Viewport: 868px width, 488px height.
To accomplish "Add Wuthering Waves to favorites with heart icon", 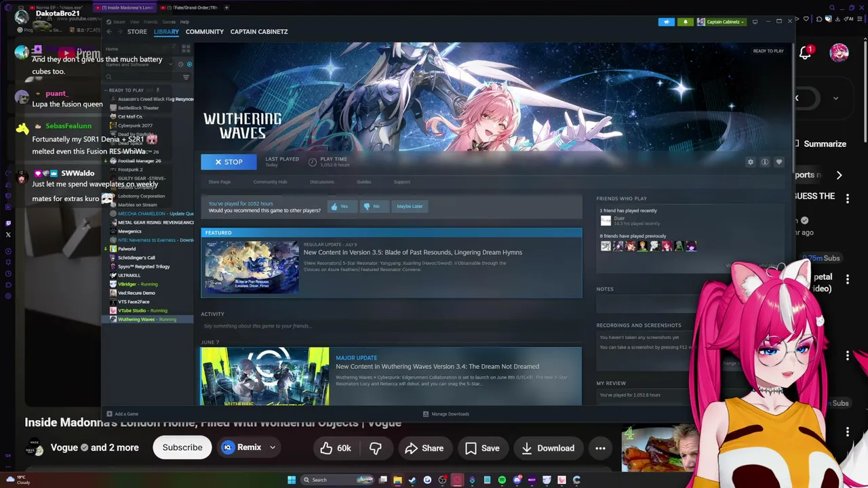I will (779, 162).
